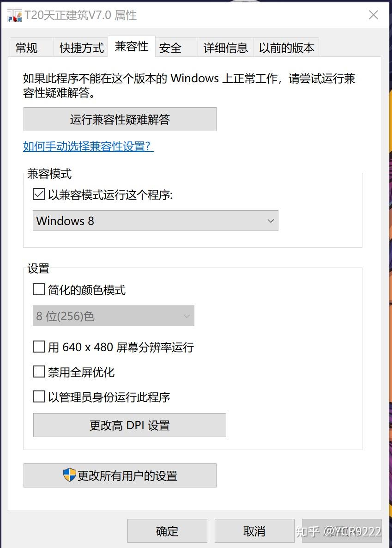This screenshot has width=392, height=548.
Task: Open the Windows 8 compatibility mode dropdown
Action: click(x=155, y=221)
